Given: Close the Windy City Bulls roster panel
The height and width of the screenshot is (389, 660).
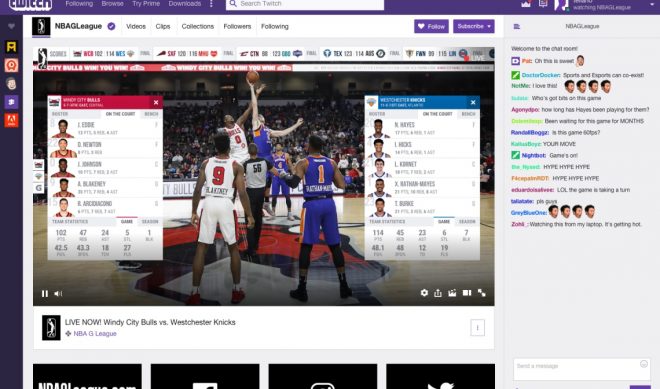Looking at the screenshot, I should pyautogui.click(x=156, y=102).
